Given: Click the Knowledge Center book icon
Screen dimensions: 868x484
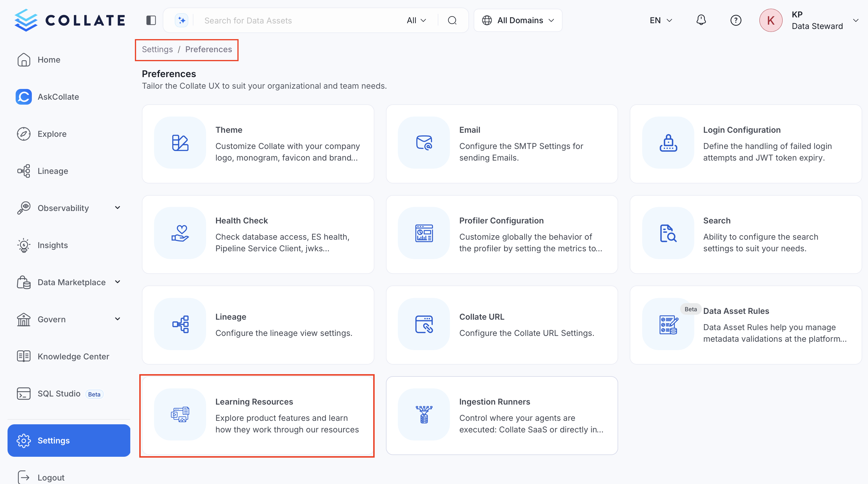Looking at the screenshot, I should pyautogui.click(x=23, y=356).
